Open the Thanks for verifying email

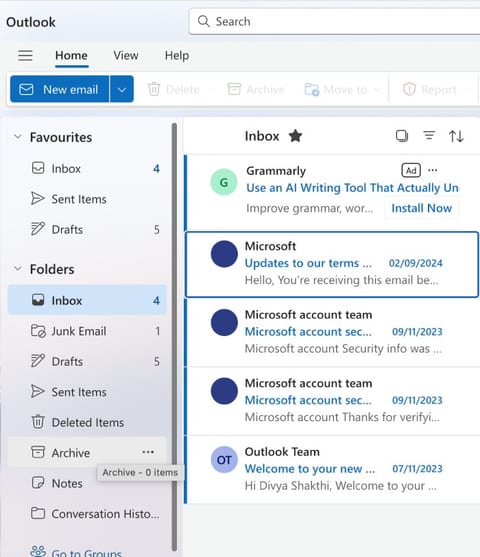(x=332, y=401)
